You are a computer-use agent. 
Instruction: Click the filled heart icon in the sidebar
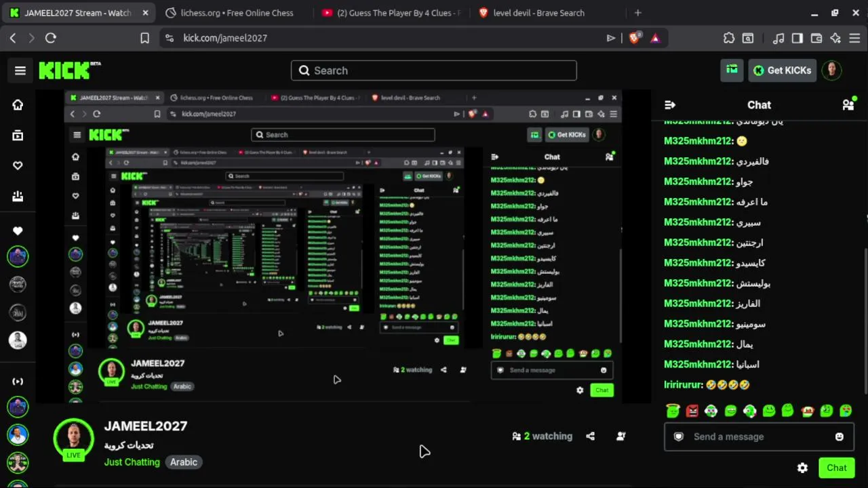pos(18,231)
